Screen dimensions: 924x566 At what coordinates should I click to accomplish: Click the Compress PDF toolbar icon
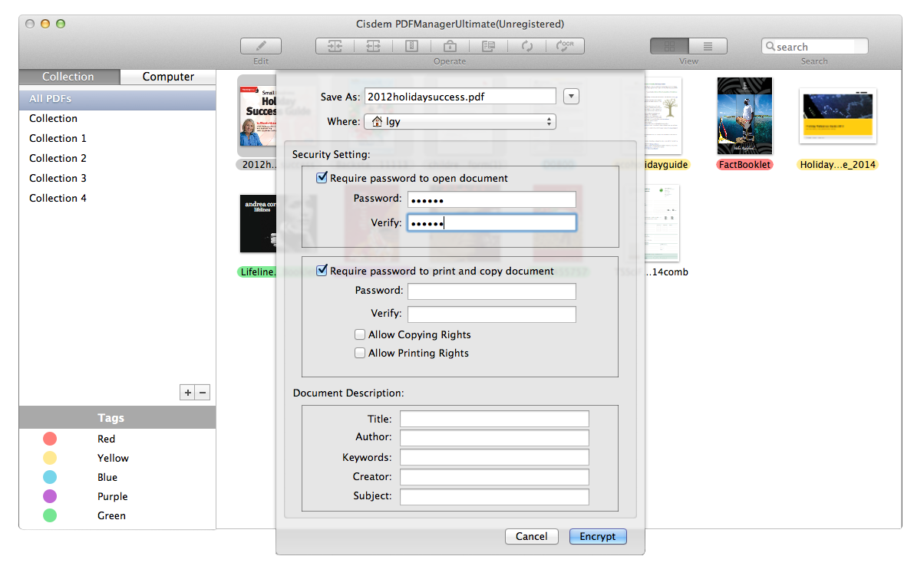[412, 46]
